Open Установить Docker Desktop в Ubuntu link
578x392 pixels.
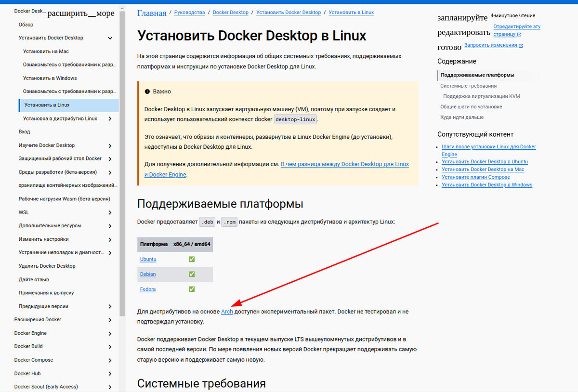click(x=485, y=162)
